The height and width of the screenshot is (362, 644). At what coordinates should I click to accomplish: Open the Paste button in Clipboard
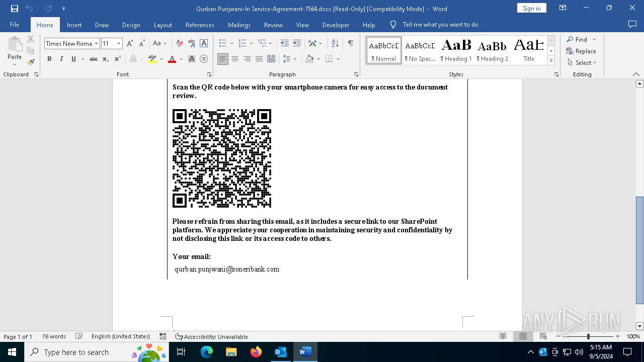[x=15, y=51]
